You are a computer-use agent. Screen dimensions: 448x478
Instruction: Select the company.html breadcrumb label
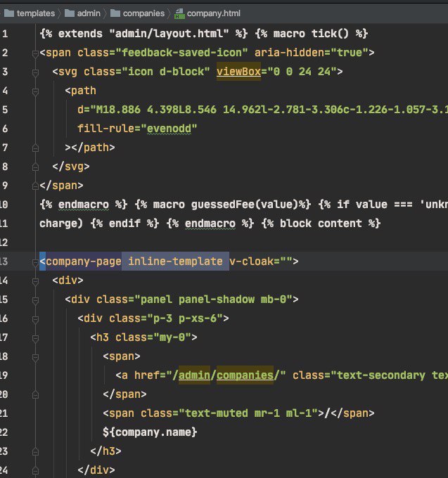tap(214, 13)
